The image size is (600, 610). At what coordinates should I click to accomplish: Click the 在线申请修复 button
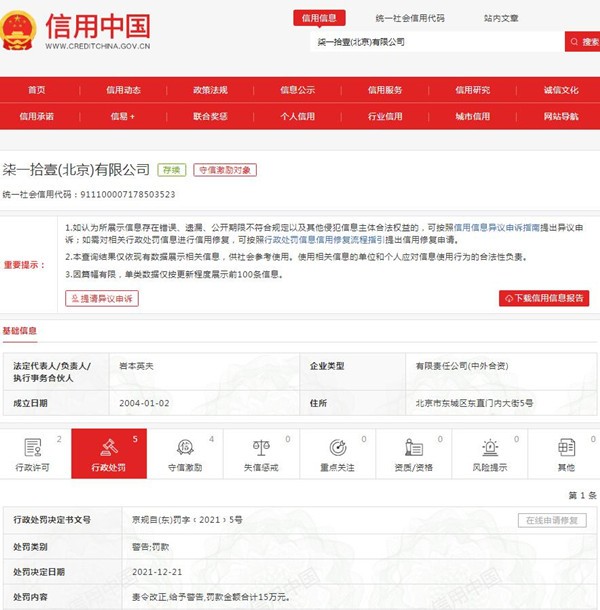tap(552, 520)
